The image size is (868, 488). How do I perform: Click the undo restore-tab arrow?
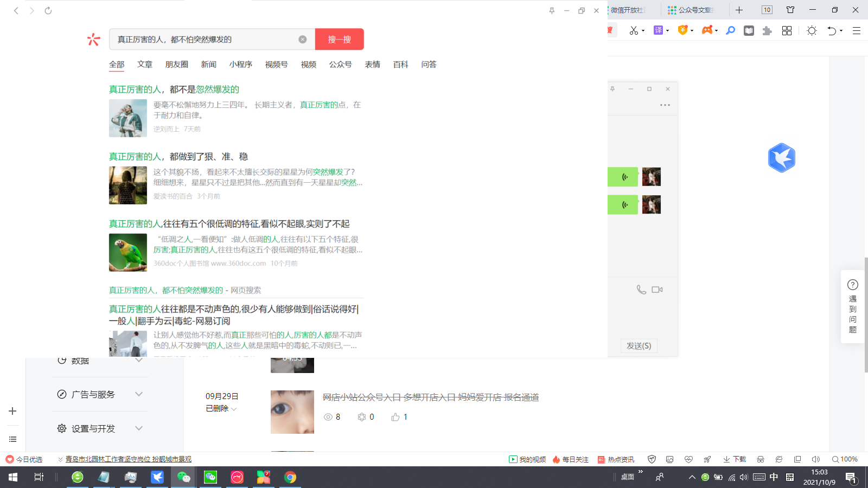(832, 30)
